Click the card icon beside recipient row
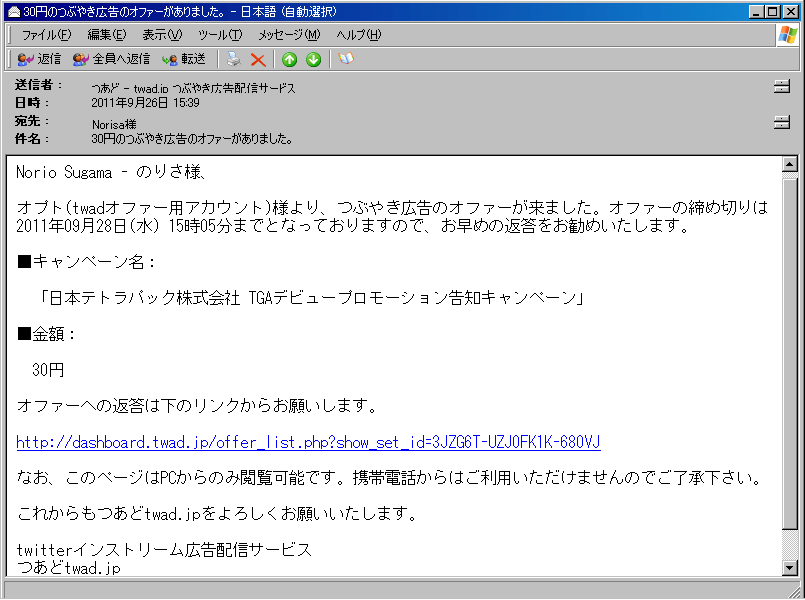The height and width of the screenshot is (600, 805). (781, 123)
